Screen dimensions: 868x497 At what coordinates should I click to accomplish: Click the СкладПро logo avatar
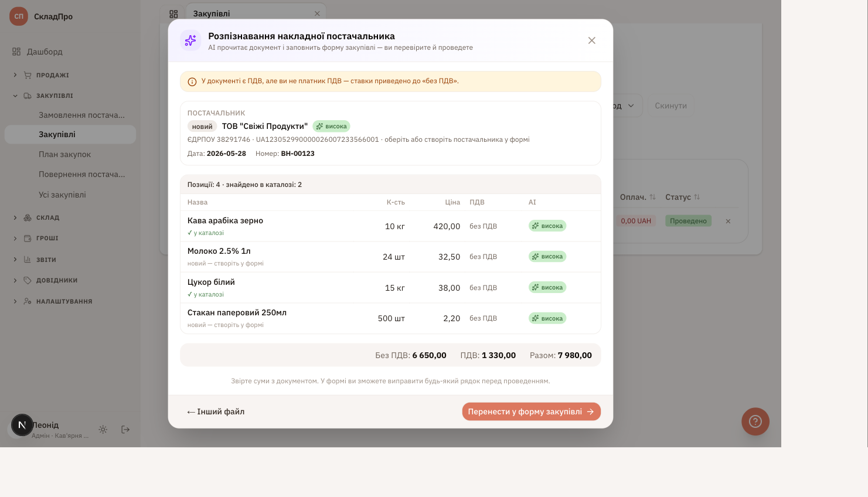tap(19, 16)
